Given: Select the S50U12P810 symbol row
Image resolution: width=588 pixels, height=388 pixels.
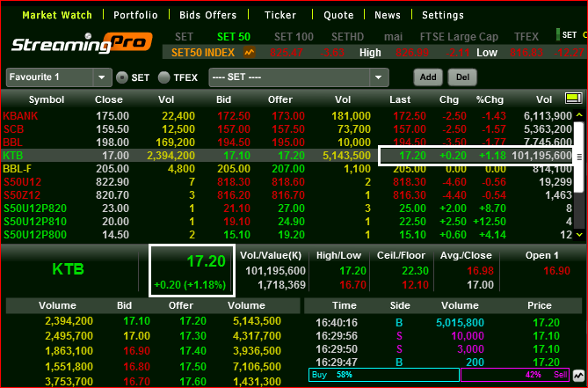Looking at the screenshot, I should [x=287, y=222].
